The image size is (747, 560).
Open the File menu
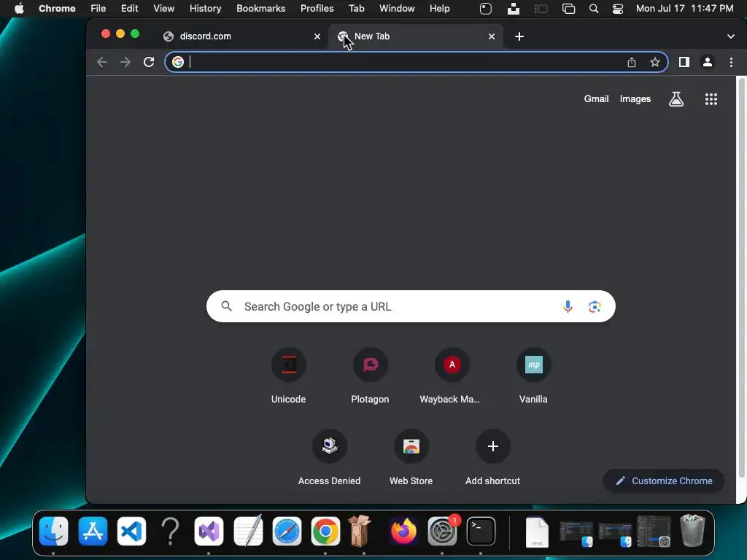98,9
